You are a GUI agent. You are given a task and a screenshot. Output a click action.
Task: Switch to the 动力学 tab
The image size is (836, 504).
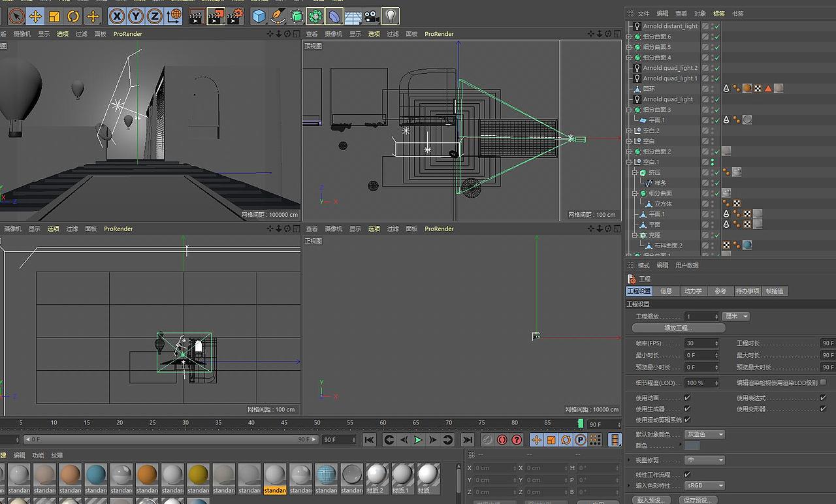point(692,291)
